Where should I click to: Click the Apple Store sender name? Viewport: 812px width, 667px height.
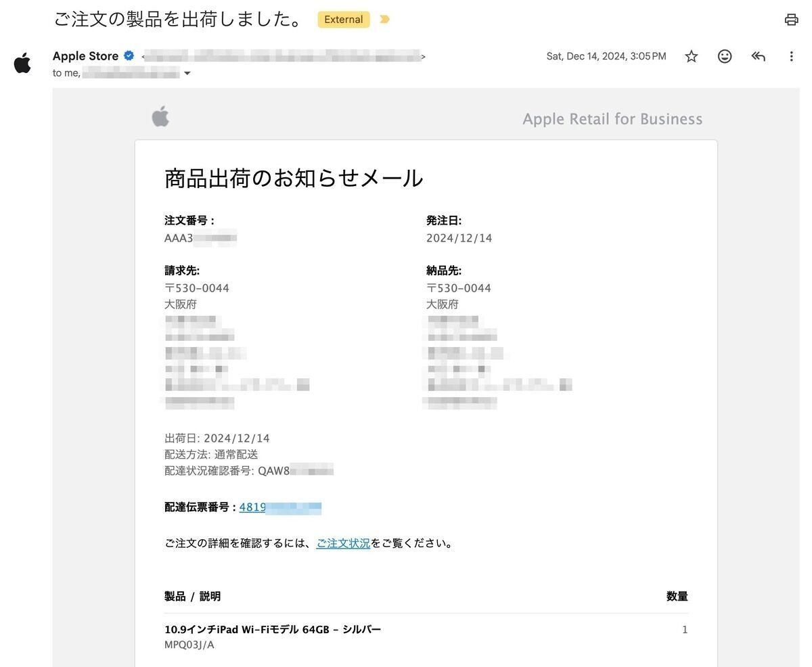pos(85,56)
